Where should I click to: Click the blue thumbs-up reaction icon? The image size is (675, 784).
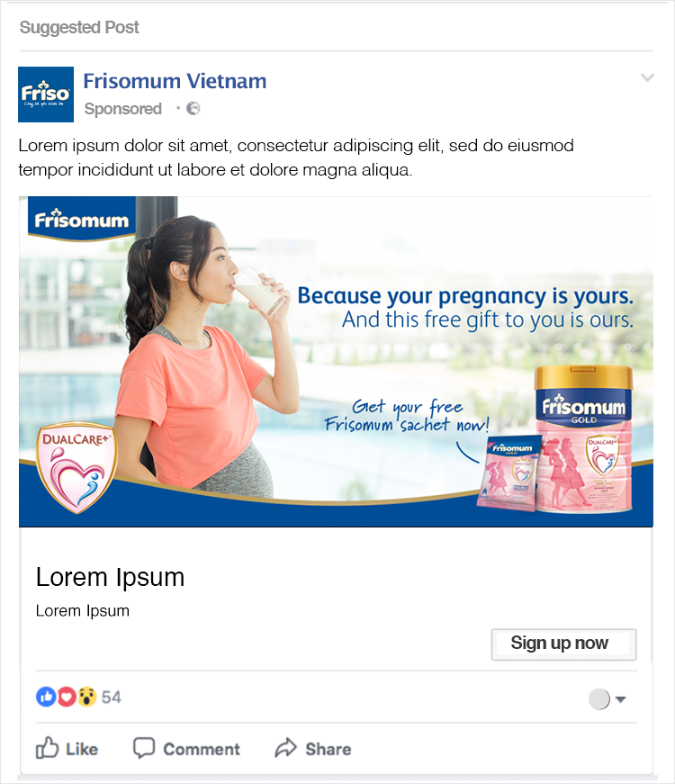(x=46, y=697)
